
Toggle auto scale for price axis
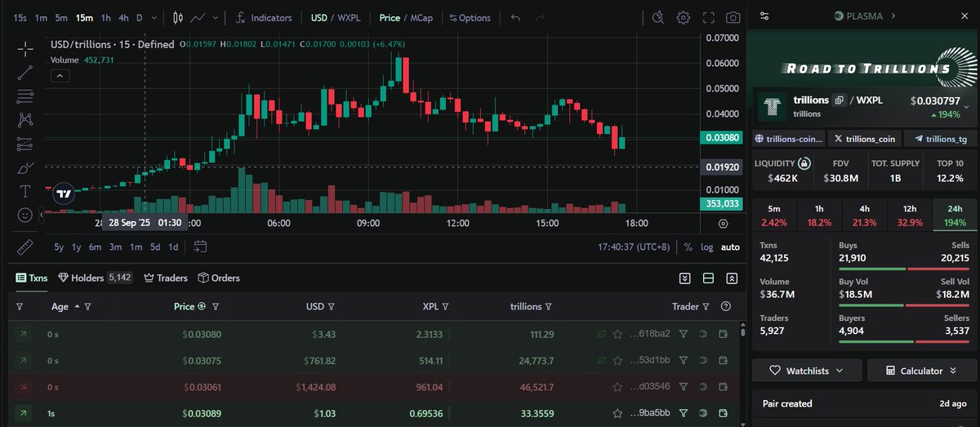[730, 247]
